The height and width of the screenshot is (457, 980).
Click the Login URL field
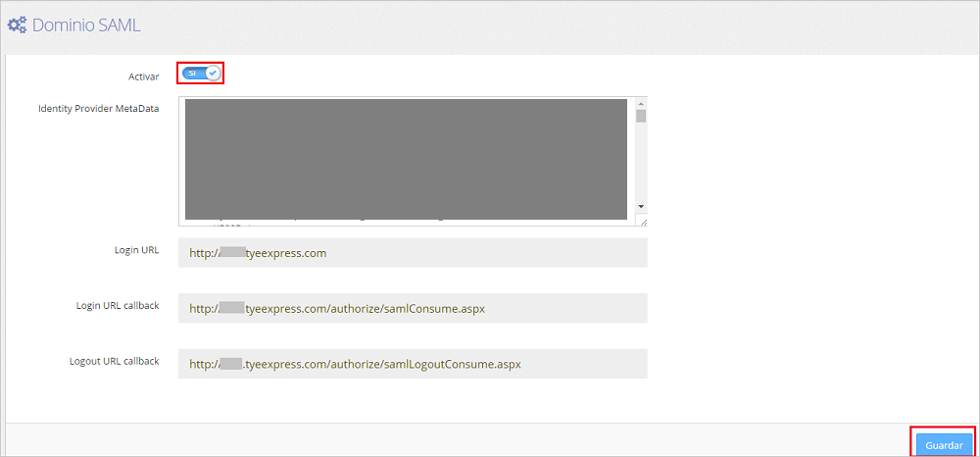coord(413,253)
